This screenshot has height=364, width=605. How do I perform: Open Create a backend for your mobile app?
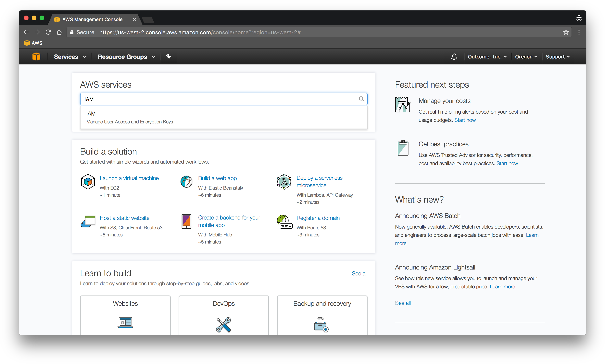229,221
